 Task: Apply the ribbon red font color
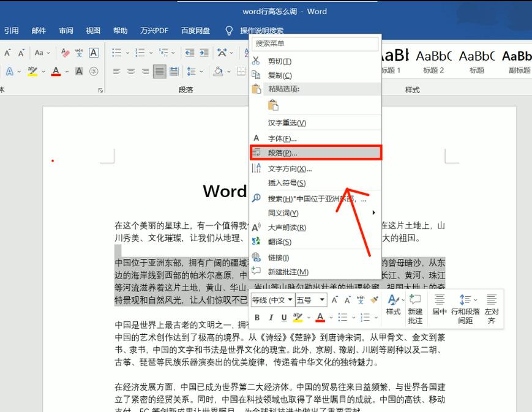click(x=56, y=71)
